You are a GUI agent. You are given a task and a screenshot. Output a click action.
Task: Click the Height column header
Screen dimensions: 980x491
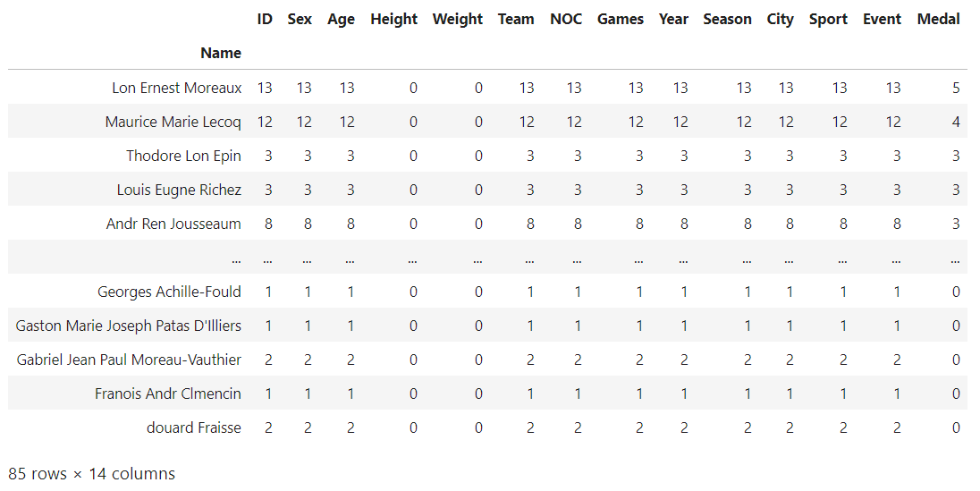point(393,20)
